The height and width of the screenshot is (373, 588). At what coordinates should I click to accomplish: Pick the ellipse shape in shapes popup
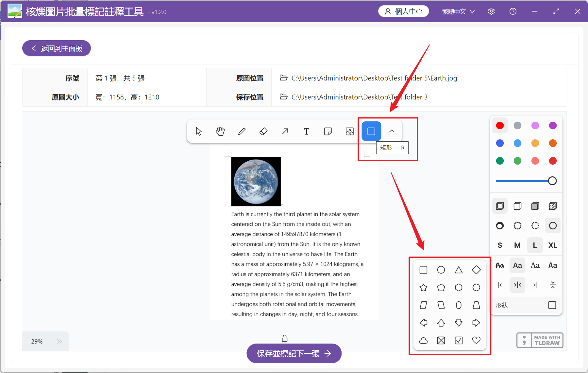(x=441, y=270)
